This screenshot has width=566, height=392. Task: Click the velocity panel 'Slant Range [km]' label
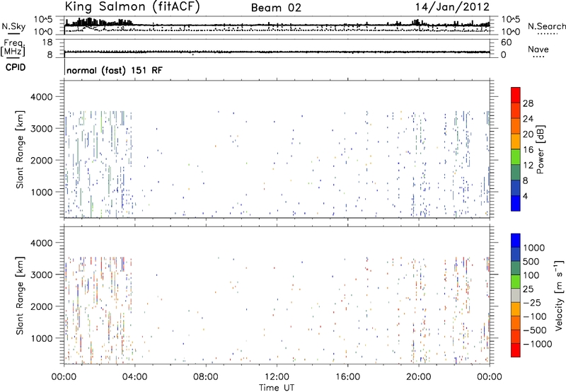coord(20,295)
